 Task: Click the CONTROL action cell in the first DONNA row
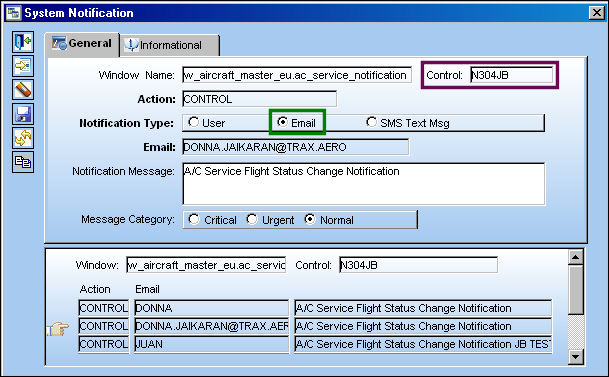tap(104, 308)
